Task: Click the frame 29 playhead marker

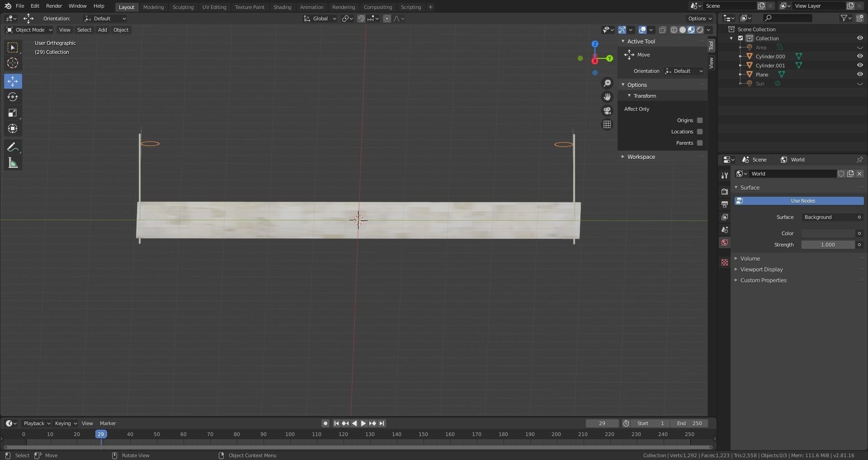Action: pos(101,434)
